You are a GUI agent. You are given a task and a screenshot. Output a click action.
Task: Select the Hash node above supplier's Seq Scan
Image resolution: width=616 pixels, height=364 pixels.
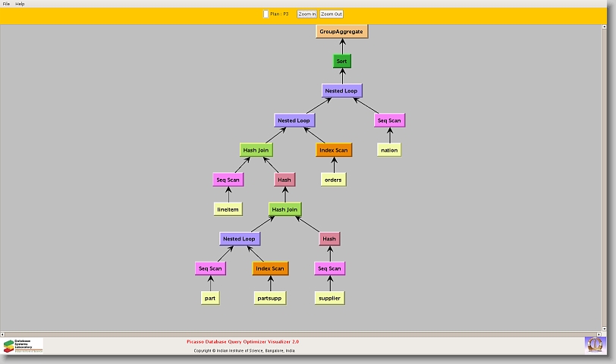point(329,239)
